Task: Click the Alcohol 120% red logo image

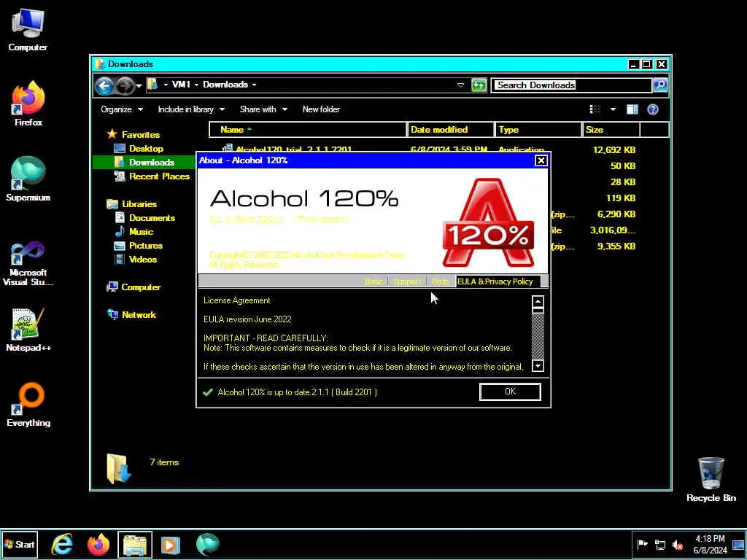Action: point(488,222)
